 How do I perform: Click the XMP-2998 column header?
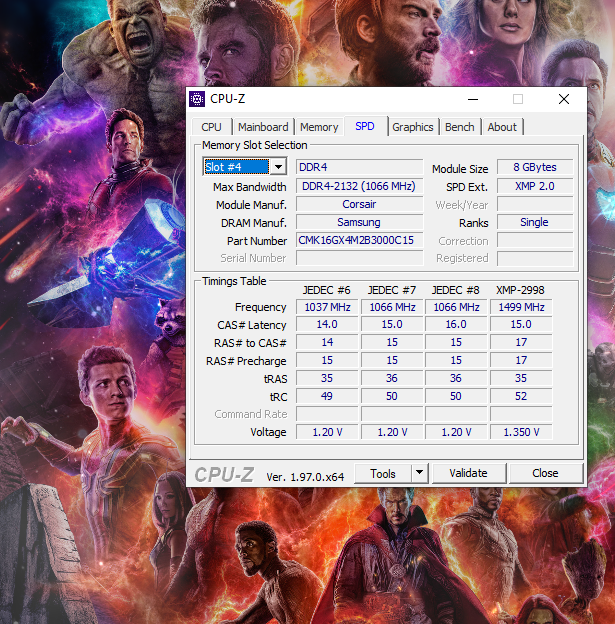pos(520,290)
